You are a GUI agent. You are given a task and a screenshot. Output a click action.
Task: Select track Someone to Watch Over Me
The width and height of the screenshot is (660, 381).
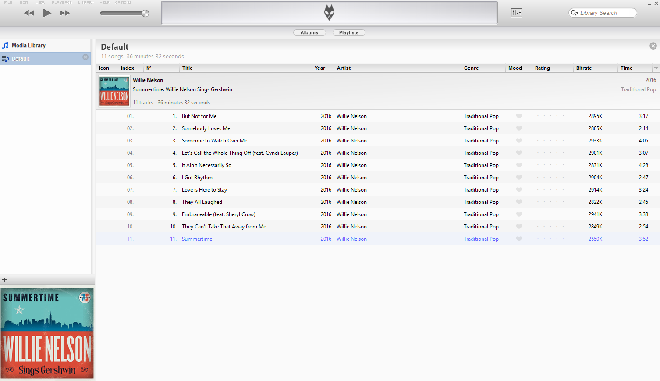pos(214,141)
